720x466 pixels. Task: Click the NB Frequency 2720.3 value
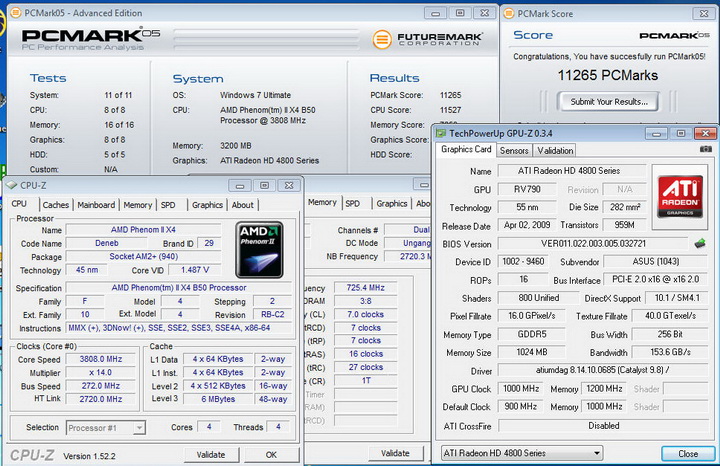(x=409, y=256)
